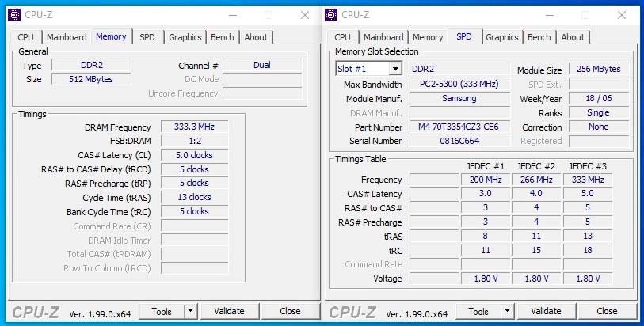The width and height of the screenshot is (644, 326).
Task: Click Validate button in the right window
Action: click(x=546, y=312)
